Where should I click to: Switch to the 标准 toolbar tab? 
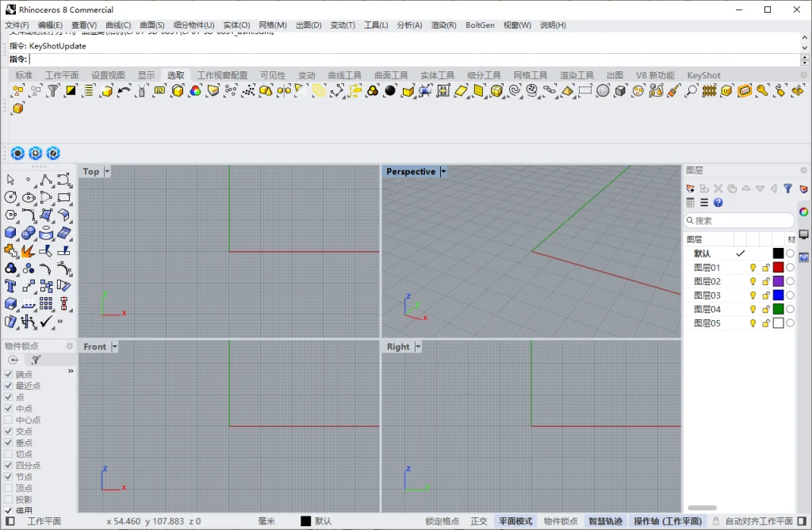(x=24, y=75)
